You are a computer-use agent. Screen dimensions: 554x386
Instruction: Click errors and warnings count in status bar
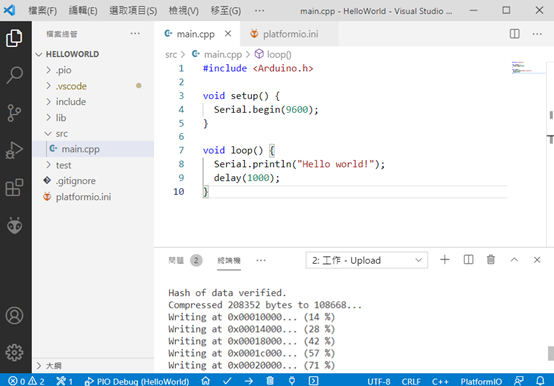[26, 381]
